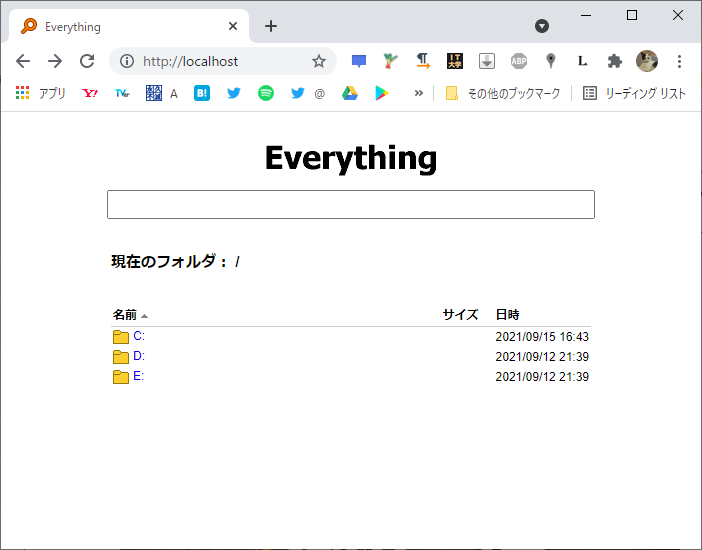
Task: Open the Google Drive bookmark
Action: click(x=350, y=93)
